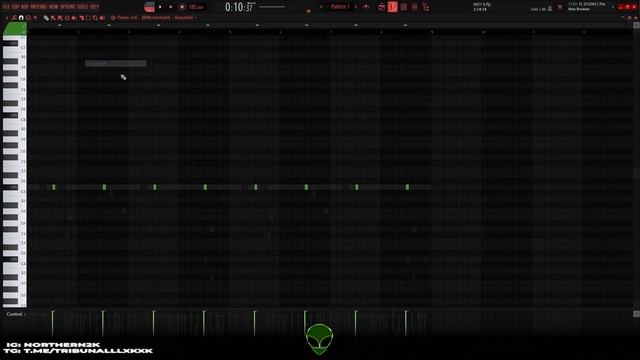
Task: Toggle the Piano roll view icon
Action: (x=393, y=7)
